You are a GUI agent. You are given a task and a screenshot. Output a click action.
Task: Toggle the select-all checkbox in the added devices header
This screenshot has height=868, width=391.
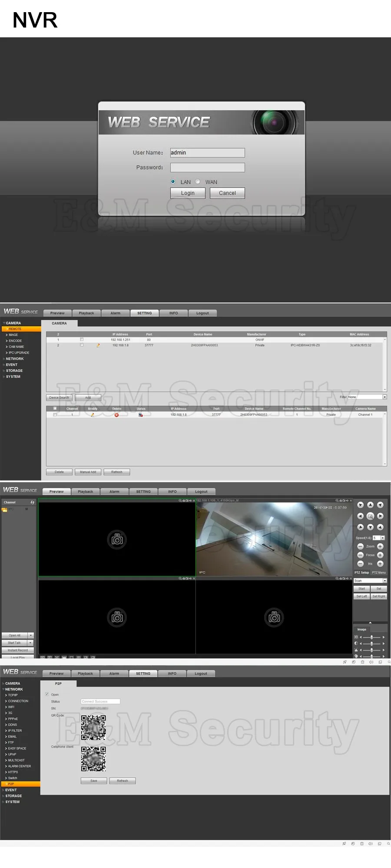(55, 408)
